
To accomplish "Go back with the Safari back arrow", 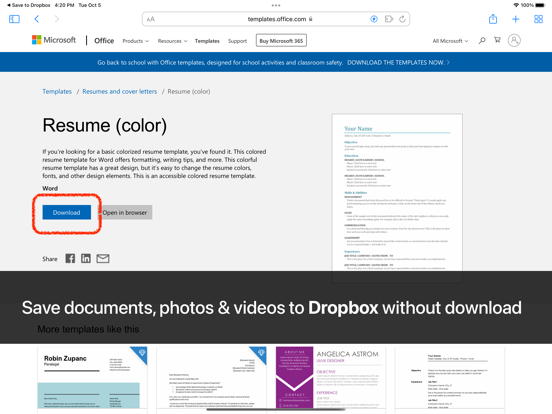I will (37, 19).
